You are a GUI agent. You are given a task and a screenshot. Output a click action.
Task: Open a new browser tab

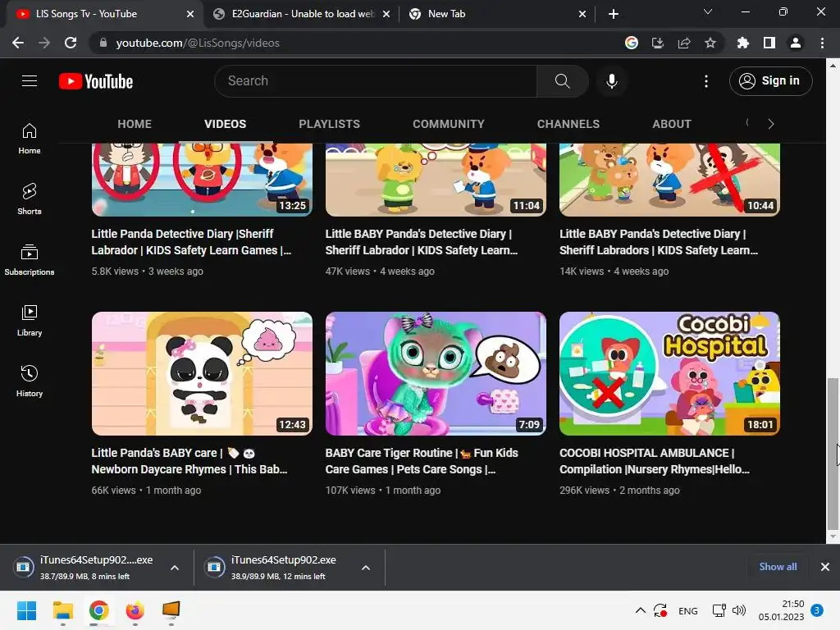tap(614, 14)
